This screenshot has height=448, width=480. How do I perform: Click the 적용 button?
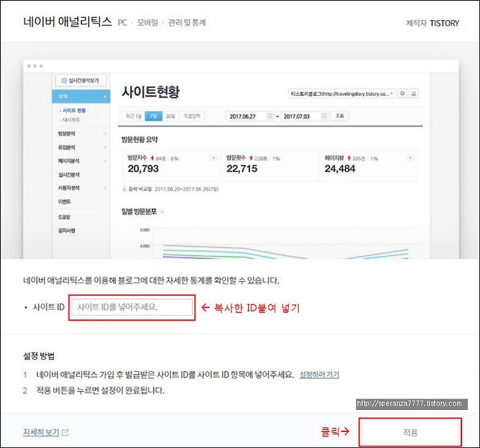[410, 432]
